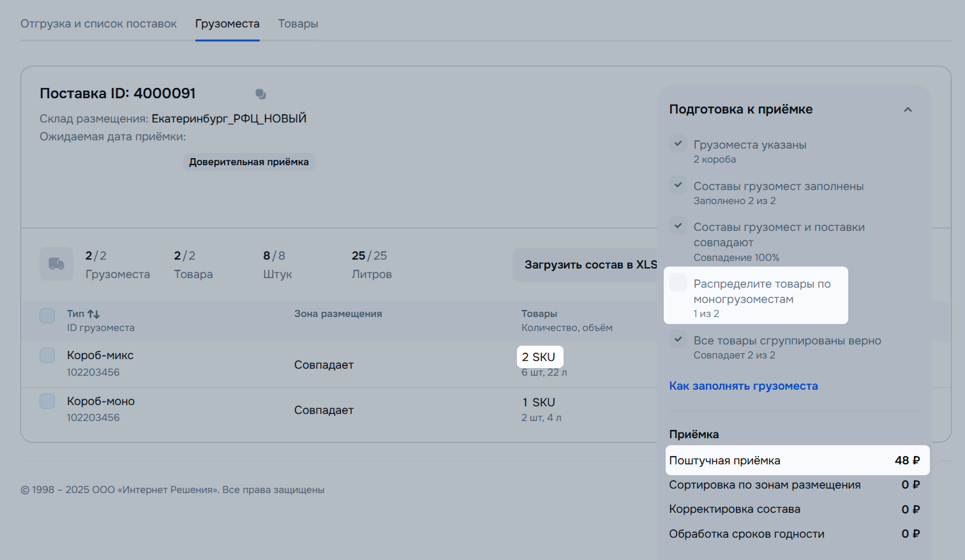Open the Как заполнять грузоместа link
This screenshot has height=560, width=965.
pyautogui.click(x=743, y=386)
